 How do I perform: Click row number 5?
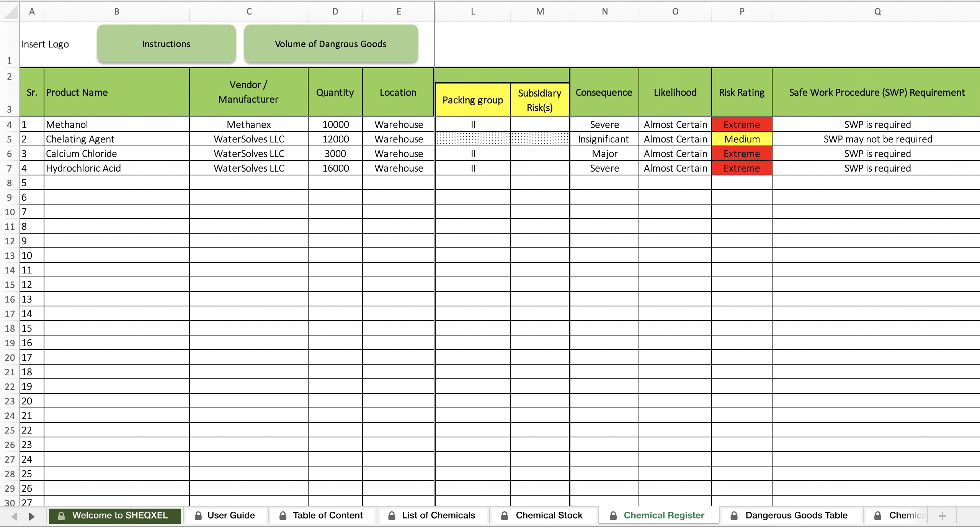tap(9, 139)
